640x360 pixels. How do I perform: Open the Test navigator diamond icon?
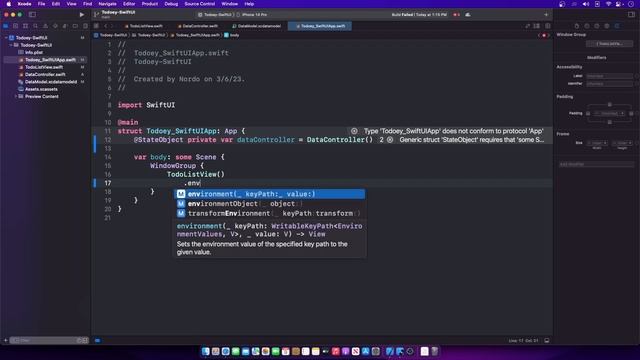(x=55, y=26)
